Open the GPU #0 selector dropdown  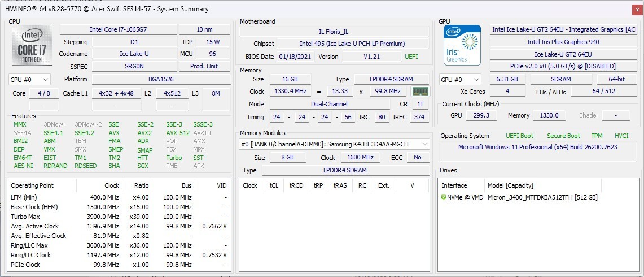click(x=461, y=80)
